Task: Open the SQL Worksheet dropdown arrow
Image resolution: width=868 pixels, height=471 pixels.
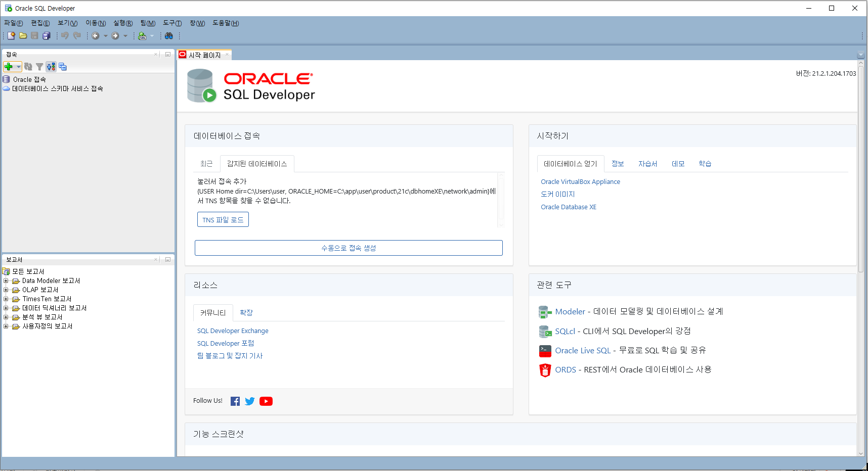Action: coord(152,36)
